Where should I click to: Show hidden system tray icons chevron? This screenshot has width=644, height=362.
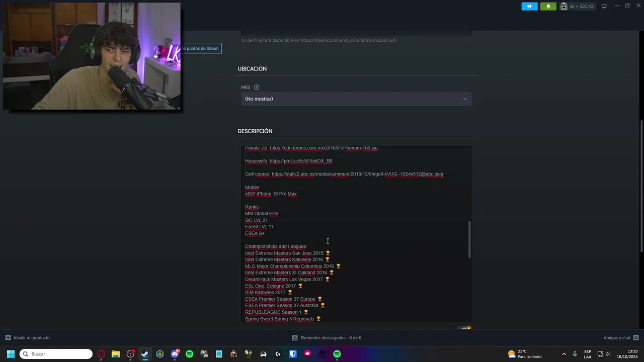563,354
